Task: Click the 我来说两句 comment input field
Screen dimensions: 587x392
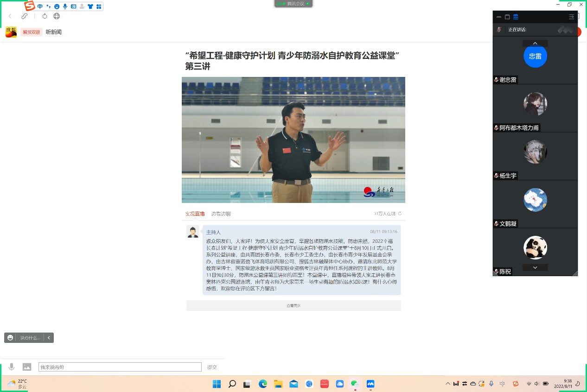Action: 120,367
